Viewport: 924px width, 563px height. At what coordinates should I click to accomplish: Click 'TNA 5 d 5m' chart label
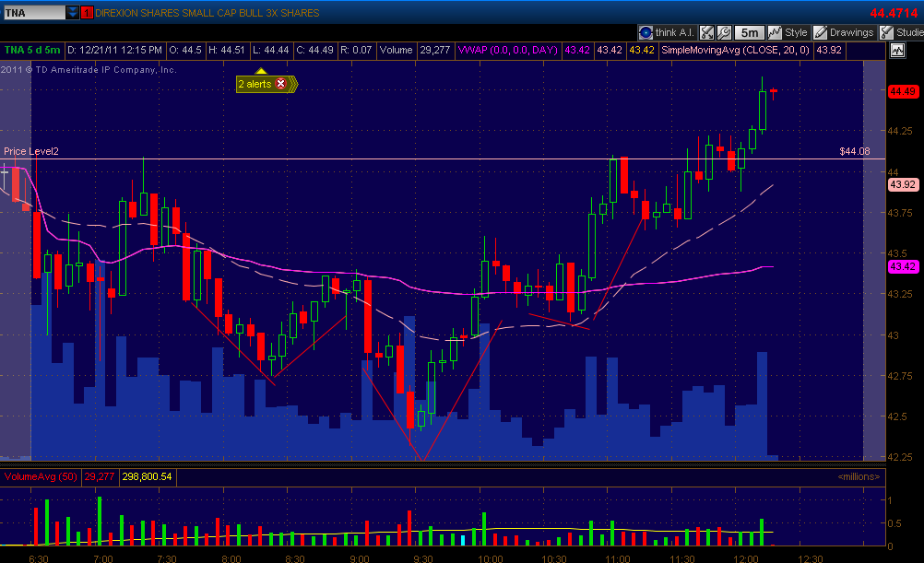click(x=32, y=50)
